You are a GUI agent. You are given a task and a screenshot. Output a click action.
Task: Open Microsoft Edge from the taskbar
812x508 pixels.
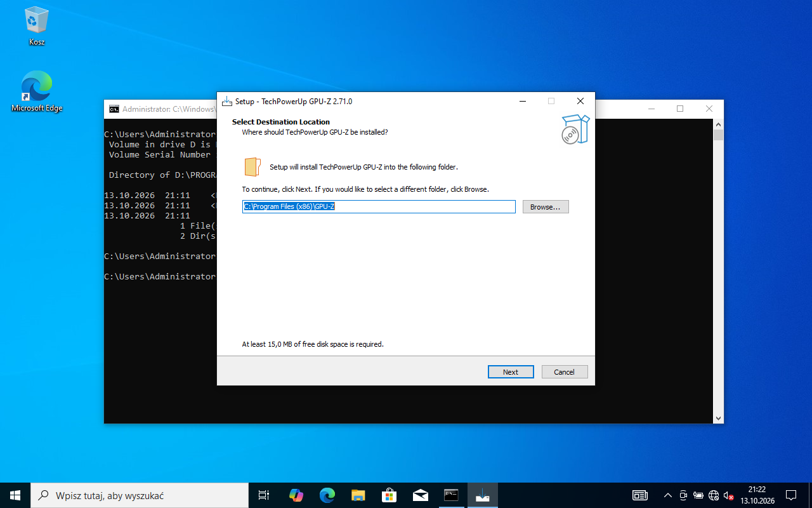[327, 495]
